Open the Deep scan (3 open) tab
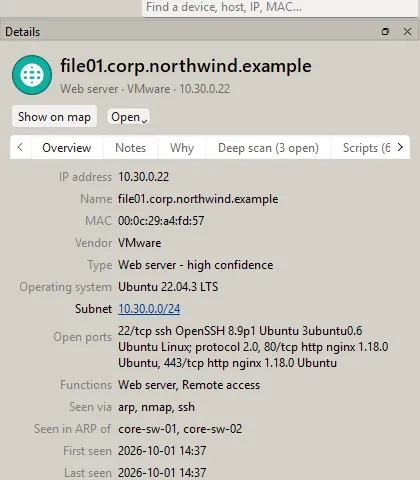The image size is (420, 480). pos(268,148)
